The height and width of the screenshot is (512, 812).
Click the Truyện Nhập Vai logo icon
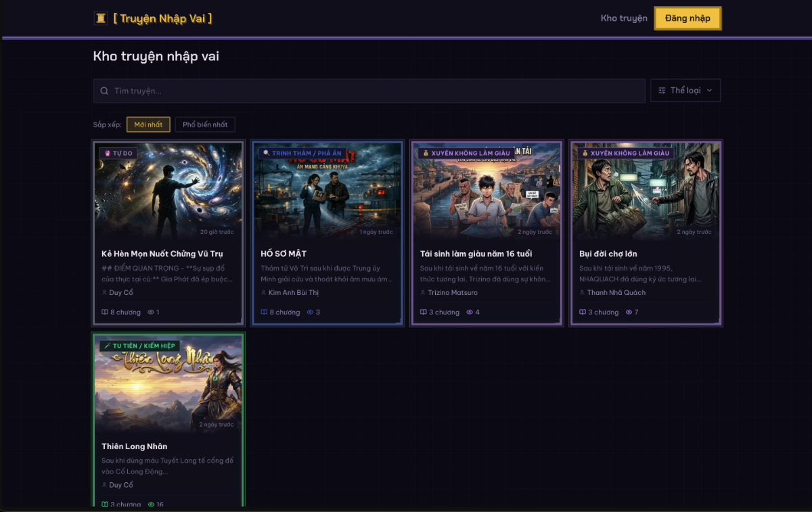(x=101, y=18)
